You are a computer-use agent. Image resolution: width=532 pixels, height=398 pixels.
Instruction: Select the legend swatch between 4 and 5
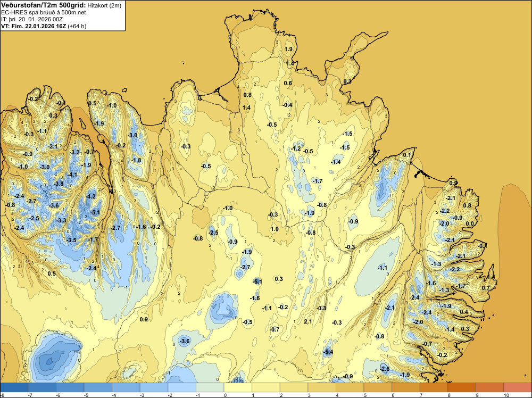(350, 387)
